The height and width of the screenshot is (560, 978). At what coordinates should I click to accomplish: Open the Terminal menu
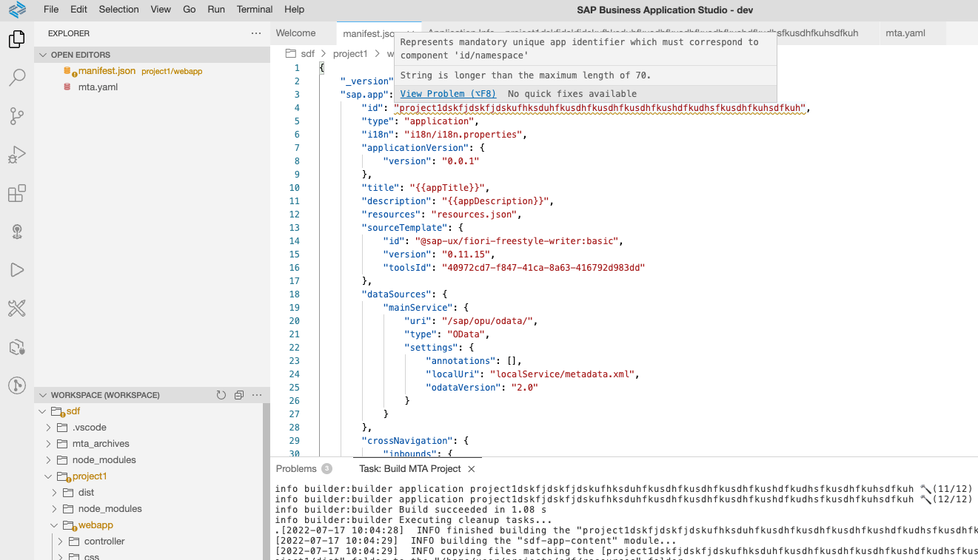(255, 10)
